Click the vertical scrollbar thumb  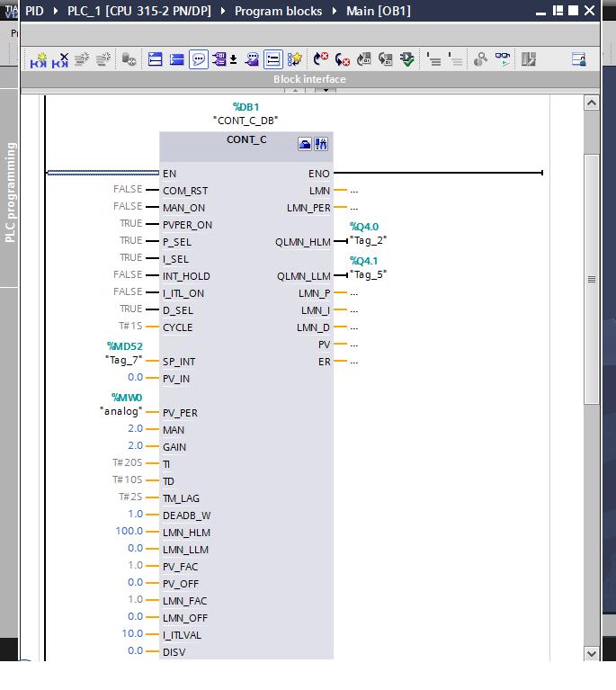(592, 279)
